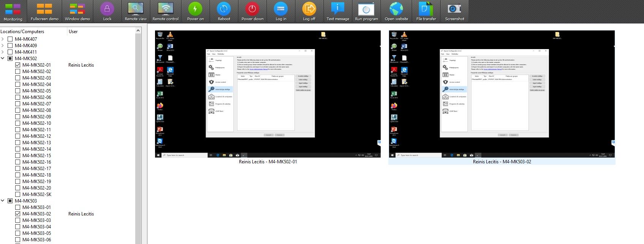Screen dimensions: 644x244
Task: Click the User column header
Action: [101, 32]
